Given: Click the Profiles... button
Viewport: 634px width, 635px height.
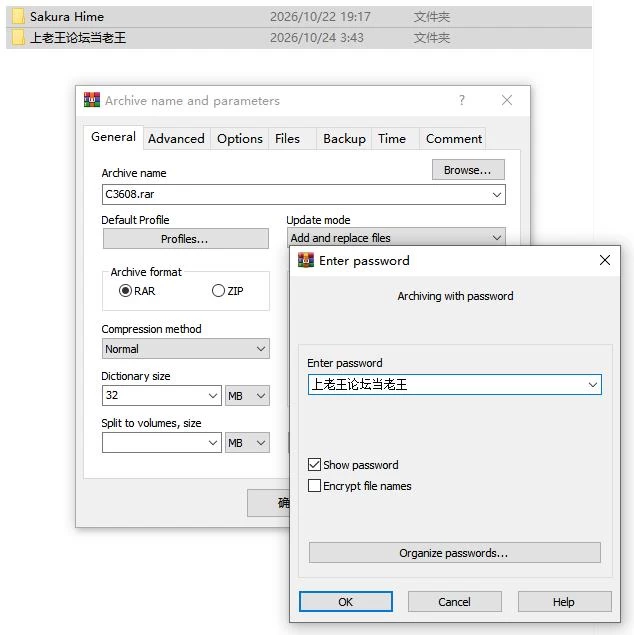Looking at the screenshot, I should [x=185, y=239].
